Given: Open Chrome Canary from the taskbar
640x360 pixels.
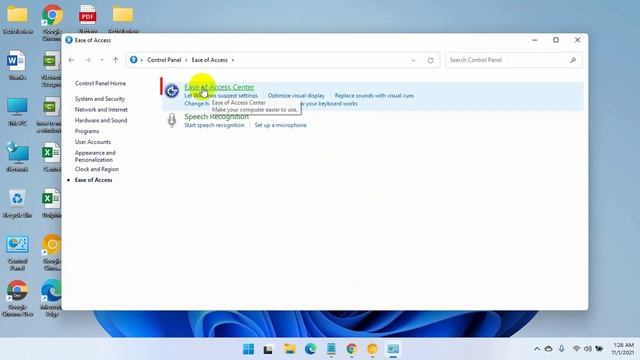Looking at the screenshot, I should pyautogui.click(x=372, y=349).
